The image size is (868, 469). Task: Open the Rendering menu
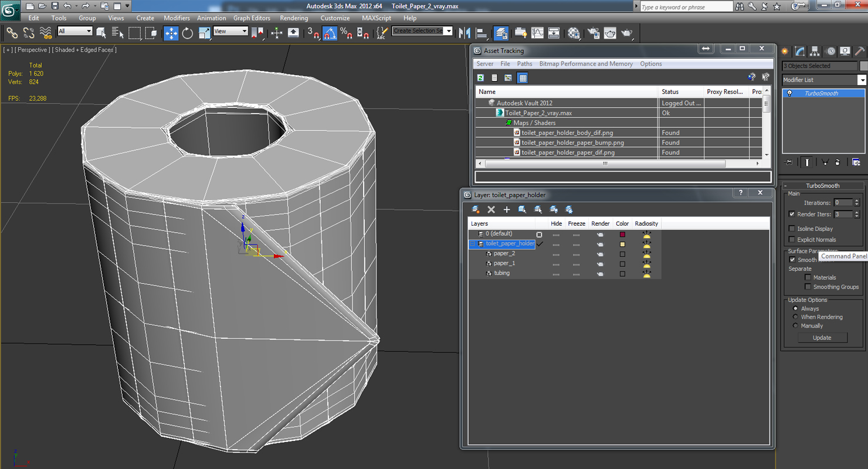click(294, 18)
